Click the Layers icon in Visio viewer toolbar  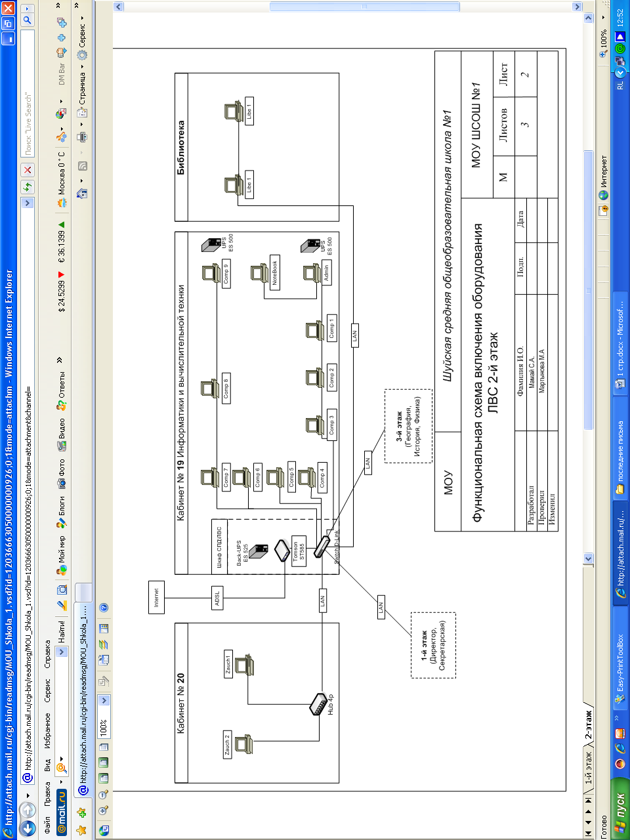point(104,644)
